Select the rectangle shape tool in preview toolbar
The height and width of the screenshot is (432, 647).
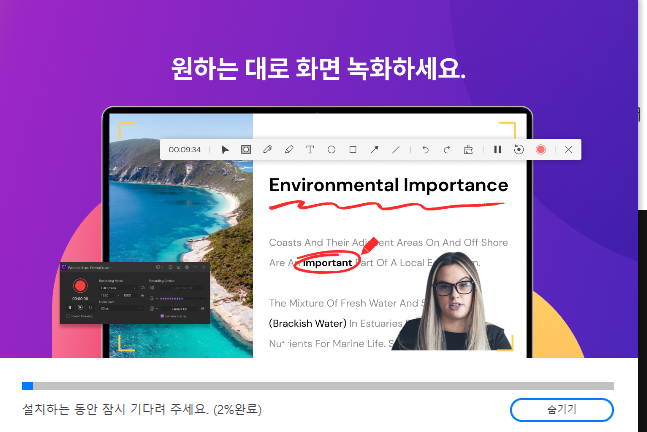(x=353, y=149)
